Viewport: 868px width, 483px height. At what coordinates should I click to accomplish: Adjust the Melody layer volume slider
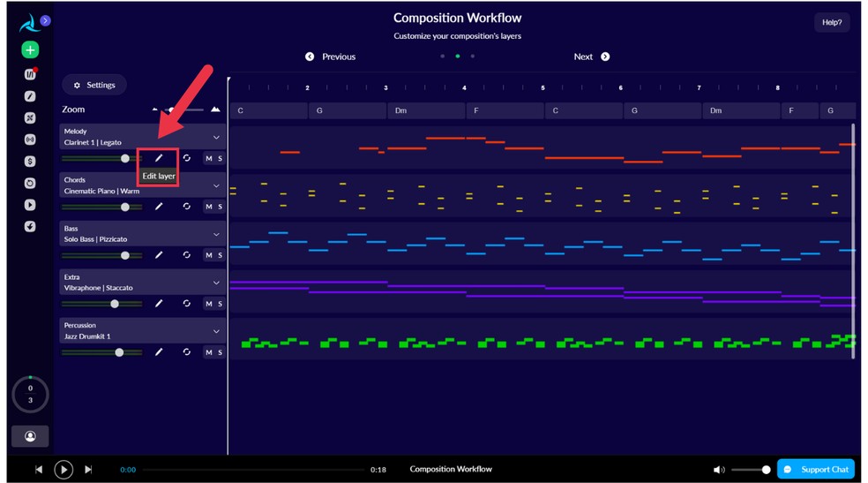pyautogui.click(x=101, y=158)
